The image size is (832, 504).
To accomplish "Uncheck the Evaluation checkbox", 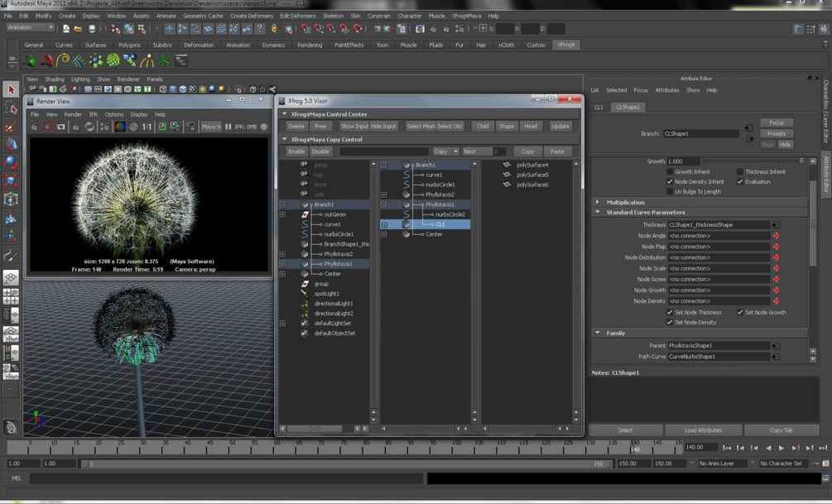I will 740,181.
